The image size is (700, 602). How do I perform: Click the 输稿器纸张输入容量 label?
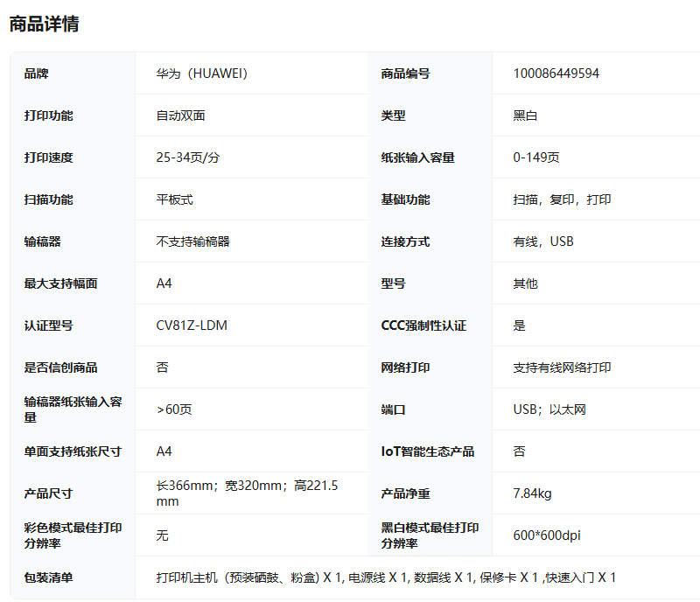(x=73, y=409)
